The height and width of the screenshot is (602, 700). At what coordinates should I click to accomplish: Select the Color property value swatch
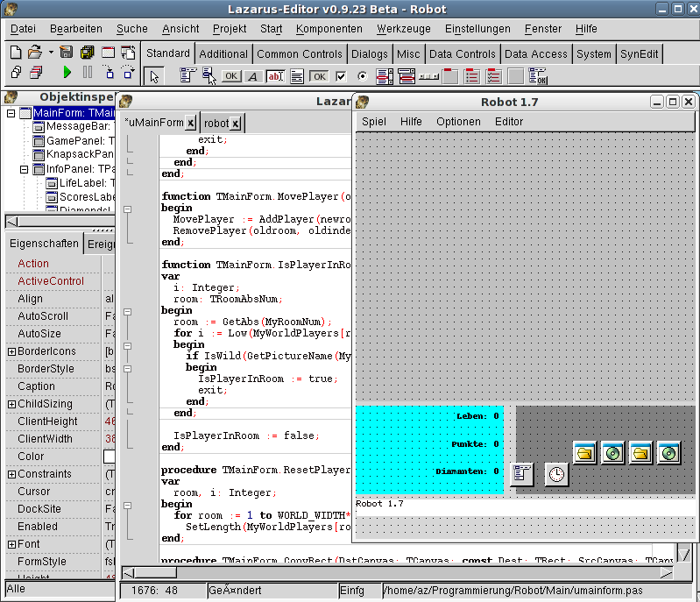click(109, 457)
